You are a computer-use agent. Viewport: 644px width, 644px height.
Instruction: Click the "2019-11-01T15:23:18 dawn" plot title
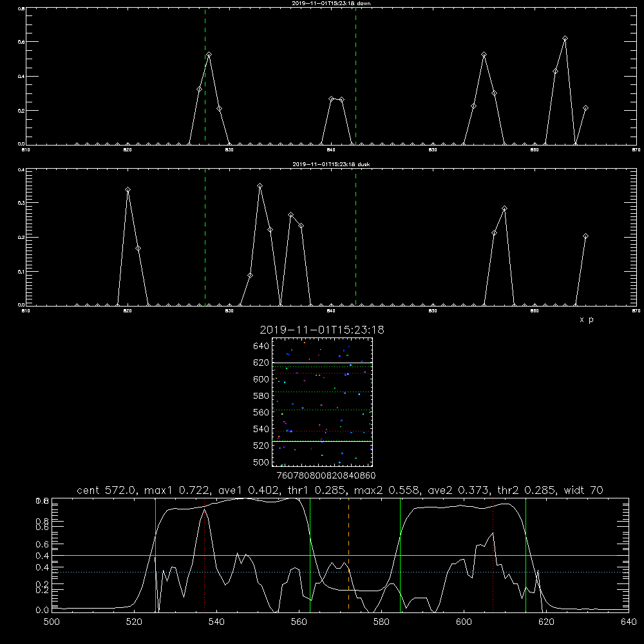click(331, 3)
